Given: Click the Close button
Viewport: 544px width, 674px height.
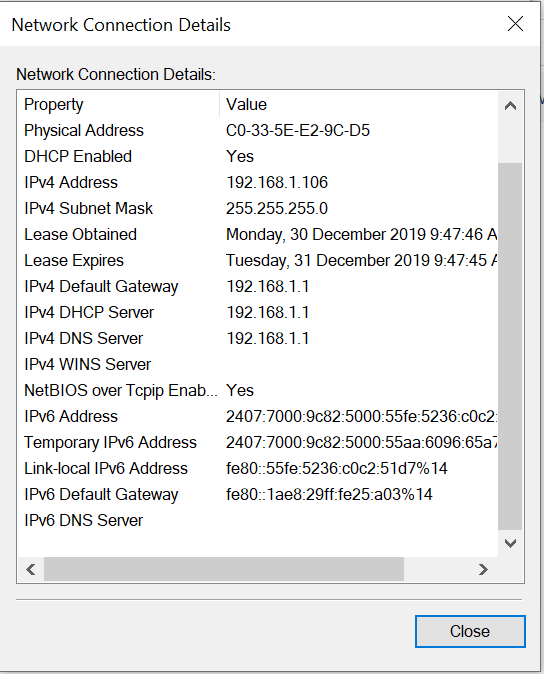Looking at the screenshot, I should coord(470,631).
